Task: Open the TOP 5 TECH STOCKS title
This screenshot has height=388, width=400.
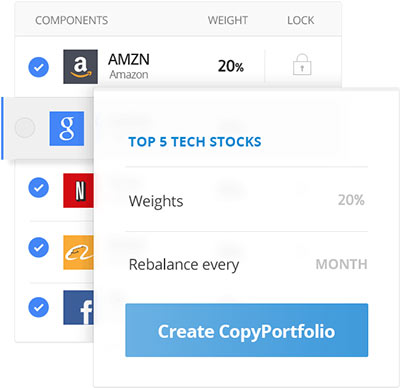Action: click(195, 142)
